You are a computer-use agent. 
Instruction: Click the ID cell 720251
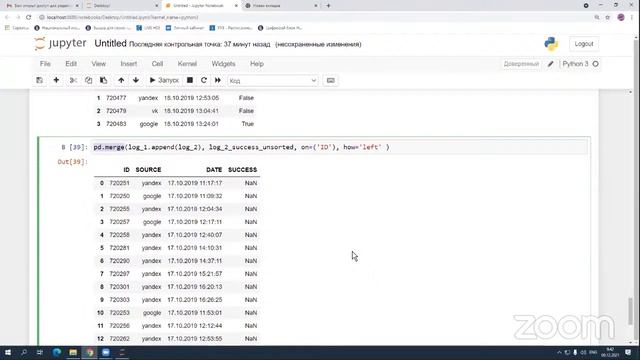click(120, 183)
